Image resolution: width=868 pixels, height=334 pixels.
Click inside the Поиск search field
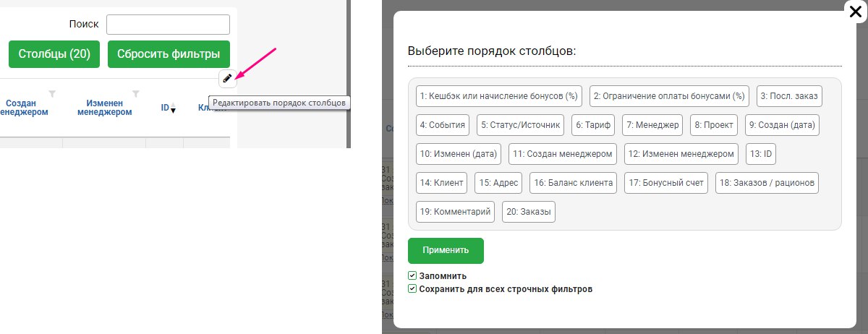[x=168, y=25]
